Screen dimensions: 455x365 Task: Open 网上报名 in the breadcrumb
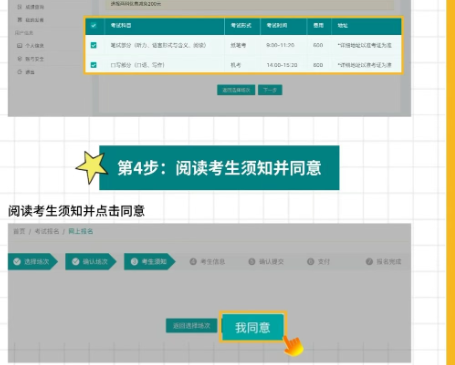[x=81, y=231]
